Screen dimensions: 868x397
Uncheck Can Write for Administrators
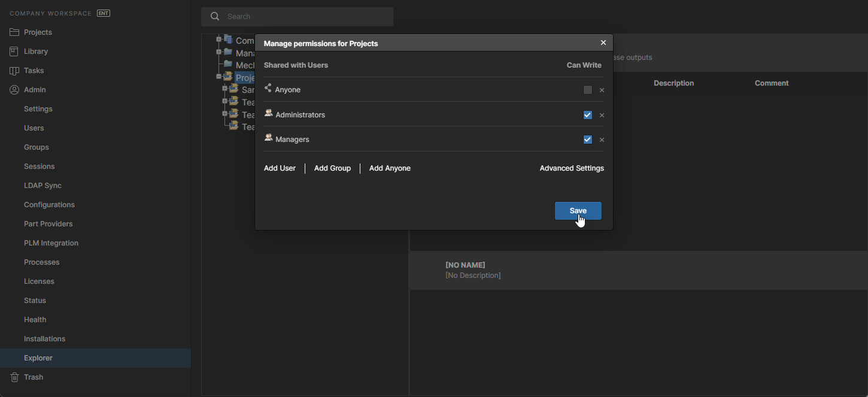pyautogui.click(x=588, y=115)
